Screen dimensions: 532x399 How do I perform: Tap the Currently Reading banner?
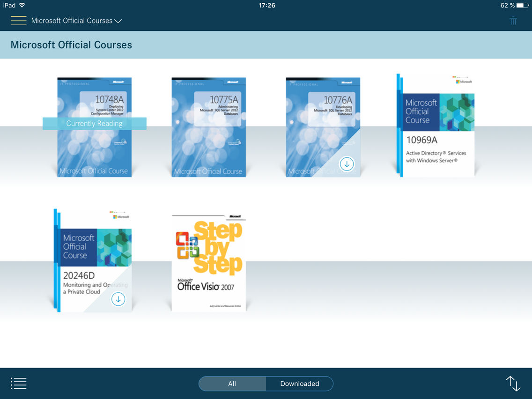(94, 124)
